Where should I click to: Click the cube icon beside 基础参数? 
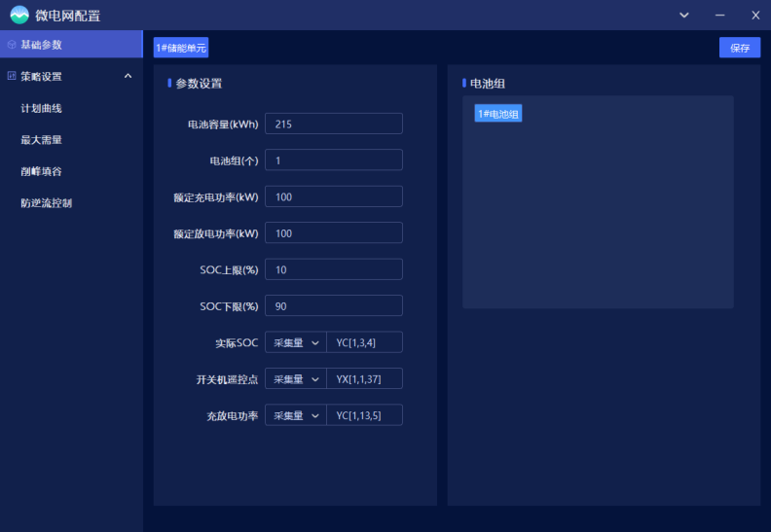point(12,45)
